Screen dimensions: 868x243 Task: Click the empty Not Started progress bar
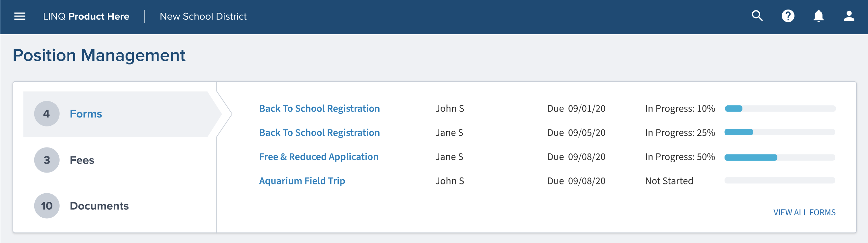(x=779, y=180)
